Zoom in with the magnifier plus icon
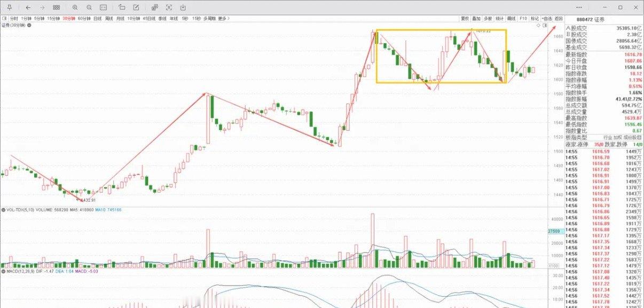Viewport: 644px width, 308px height. (x=75, y=7)
